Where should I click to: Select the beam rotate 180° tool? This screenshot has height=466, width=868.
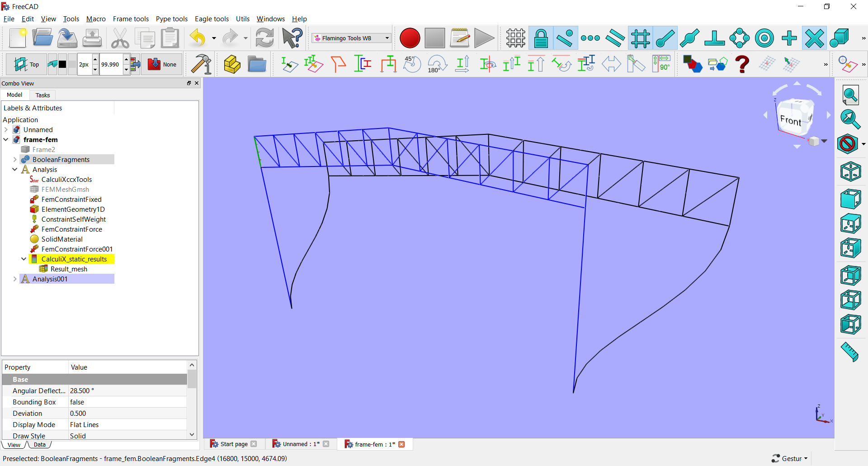pos(436,64)
